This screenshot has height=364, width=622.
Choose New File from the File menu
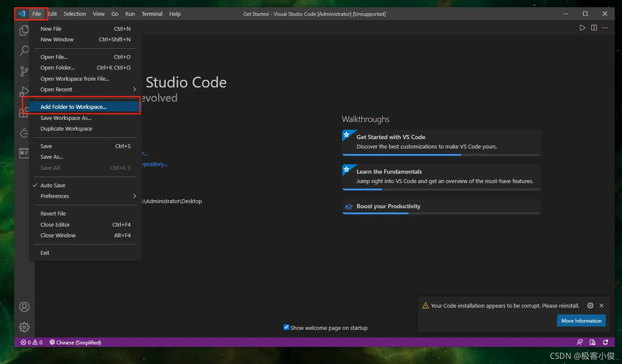pos(86,29)
